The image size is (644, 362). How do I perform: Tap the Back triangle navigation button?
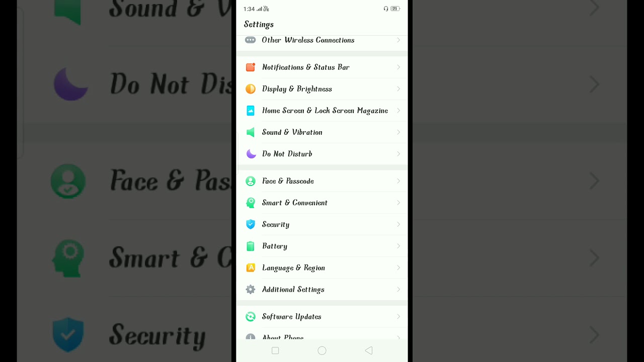pyautogui.click(x=368, y=350)
